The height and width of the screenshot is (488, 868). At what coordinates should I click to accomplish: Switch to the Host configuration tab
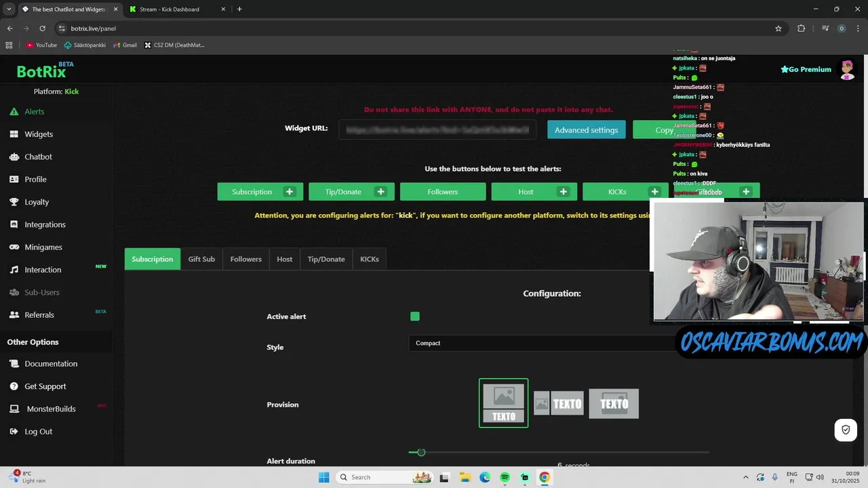285,259
